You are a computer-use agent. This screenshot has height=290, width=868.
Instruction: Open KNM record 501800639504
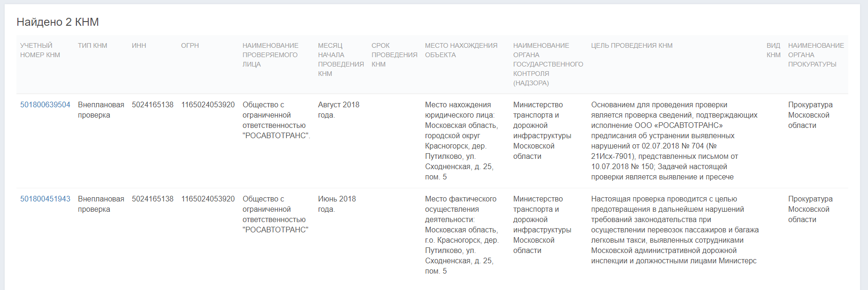(x=45, y=105)
